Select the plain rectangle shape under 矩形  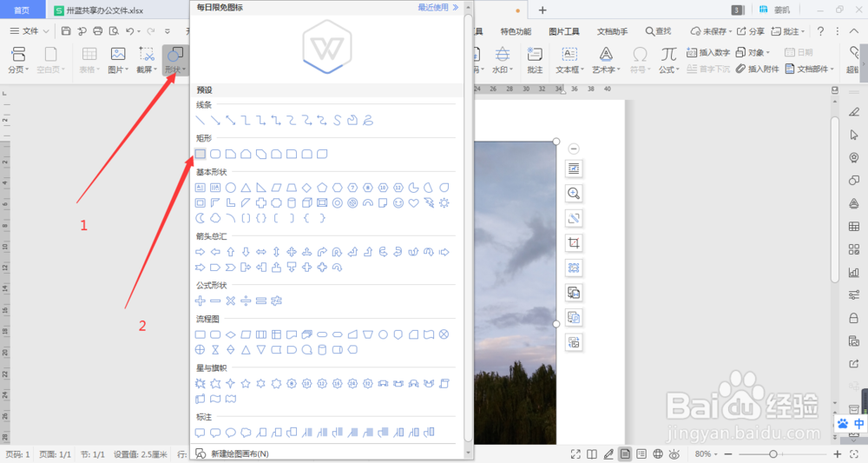(x=201, y=154)
